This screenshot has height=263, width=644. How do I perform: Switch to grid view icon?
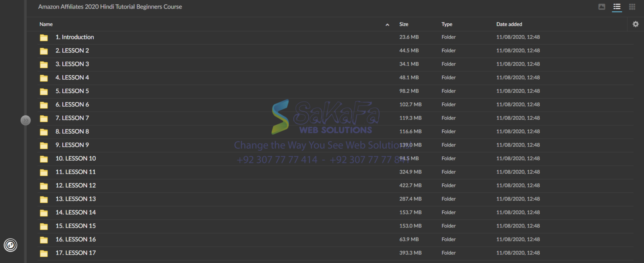coord(632,7)
